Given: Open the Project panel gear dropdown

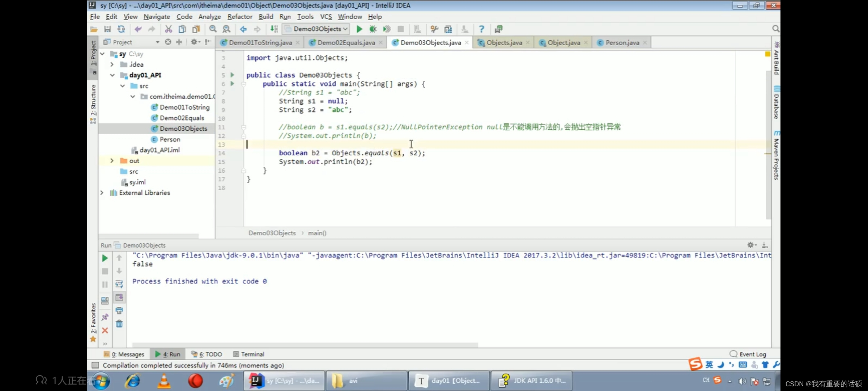Looking at the screenshot, I should click(195, 42).
